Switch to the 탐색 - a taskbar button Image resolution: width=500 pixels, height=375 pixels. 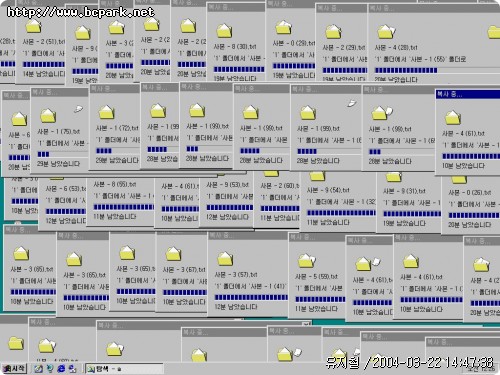124,369
